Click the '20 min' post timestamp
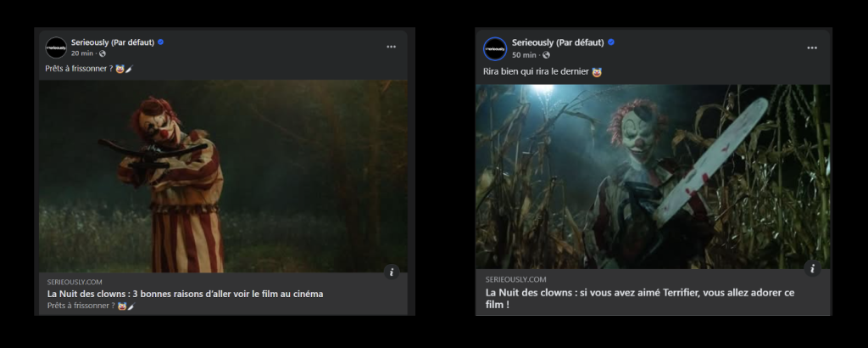The width and height of the screenshot is (868, 348). tap(82, 53)
